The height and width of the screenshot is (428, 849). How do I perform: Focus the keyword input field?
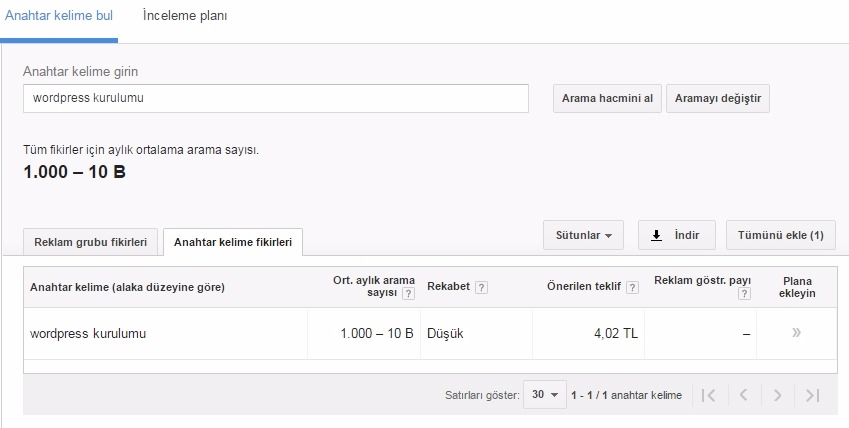point(276,98)
